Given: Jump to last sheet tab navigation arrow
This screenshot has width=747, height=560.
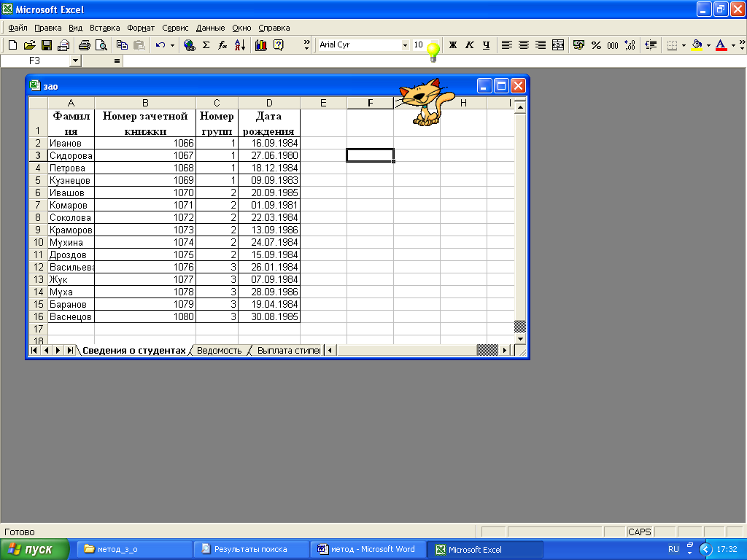Looking at the screenshot, I should click(x=70, y=351).
